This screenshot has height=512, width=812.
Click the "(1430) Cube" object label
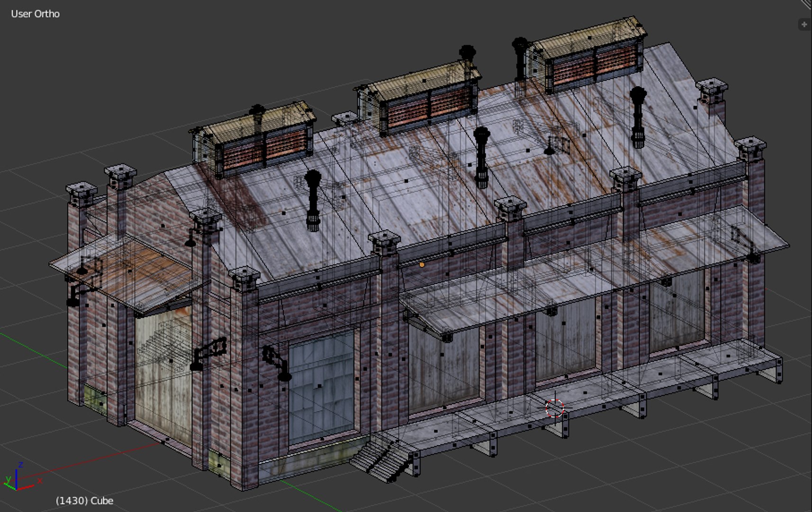click(x=84, y=501)
